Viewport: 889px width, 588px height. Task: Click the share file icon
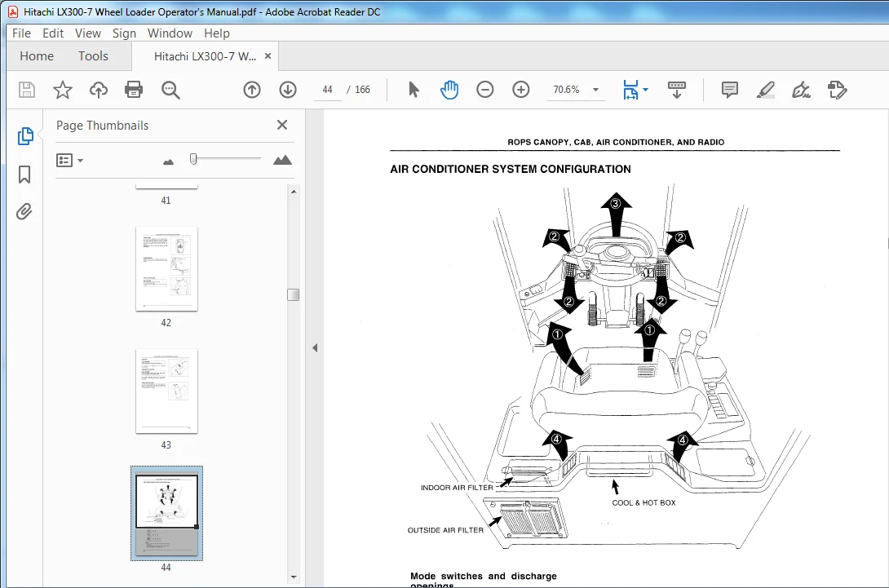837,90
